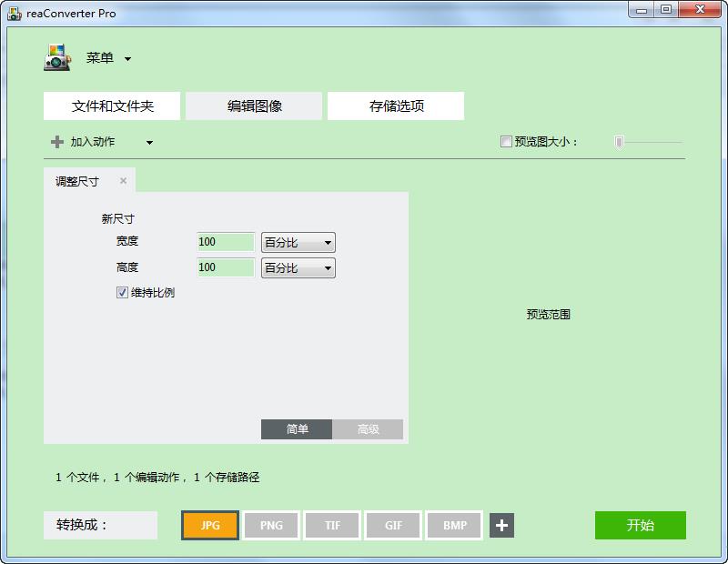The height and width of the screenshot is (564, 728).
Task: Switch to the 存储选项 tab
Action: (396, 106)
